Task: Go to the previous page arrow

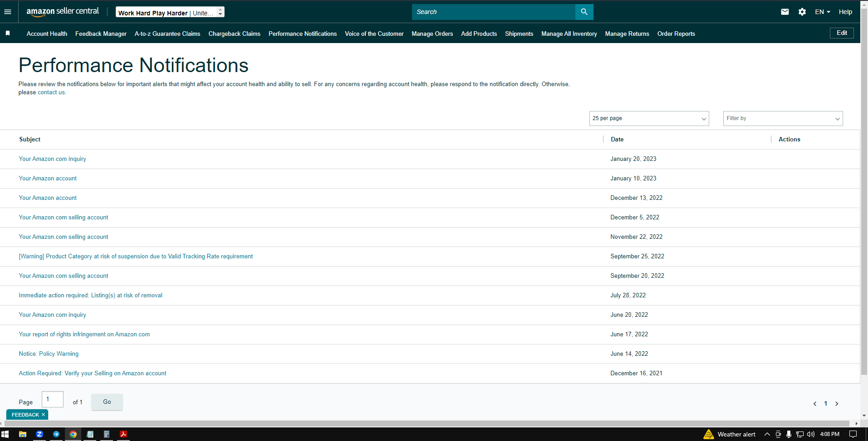Action: [815, 403]
